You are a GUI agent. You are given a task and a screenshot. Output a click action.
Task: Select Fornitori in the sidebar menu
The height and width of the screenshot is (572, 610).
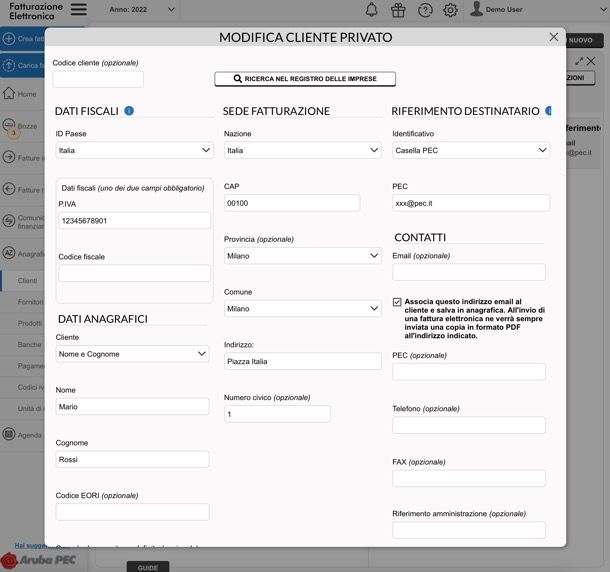pyautogui.click(x=30, y=302)
